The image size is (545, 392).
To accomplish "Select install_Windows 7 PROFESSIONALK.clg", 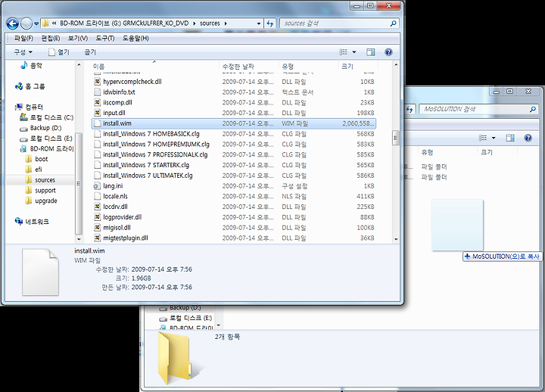I will (234, 154).
